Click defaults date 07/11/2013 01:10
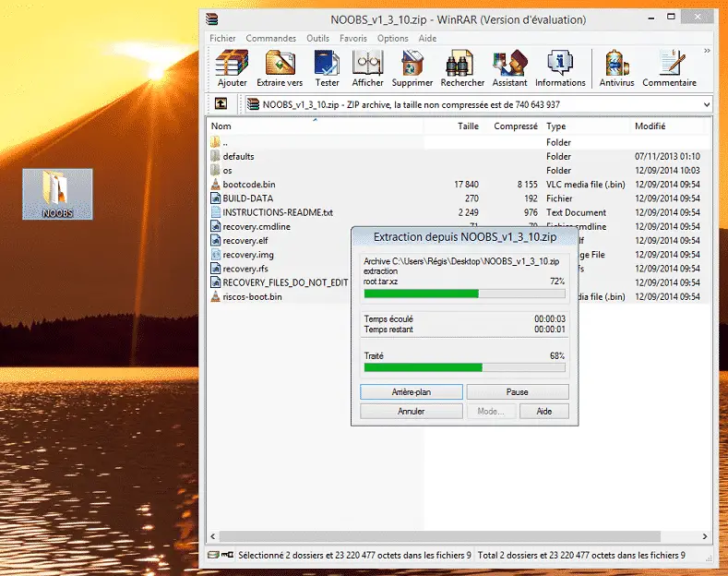The height and width of the screenshot is (576, 728). tap(667, 157)
